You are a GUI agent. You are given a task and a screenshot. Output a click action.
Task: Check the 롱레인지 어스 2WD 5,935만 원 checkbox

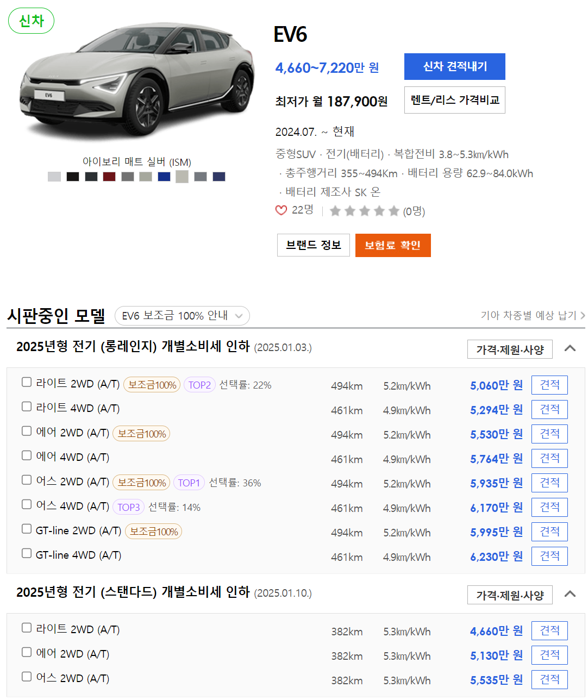coord(27,480)
